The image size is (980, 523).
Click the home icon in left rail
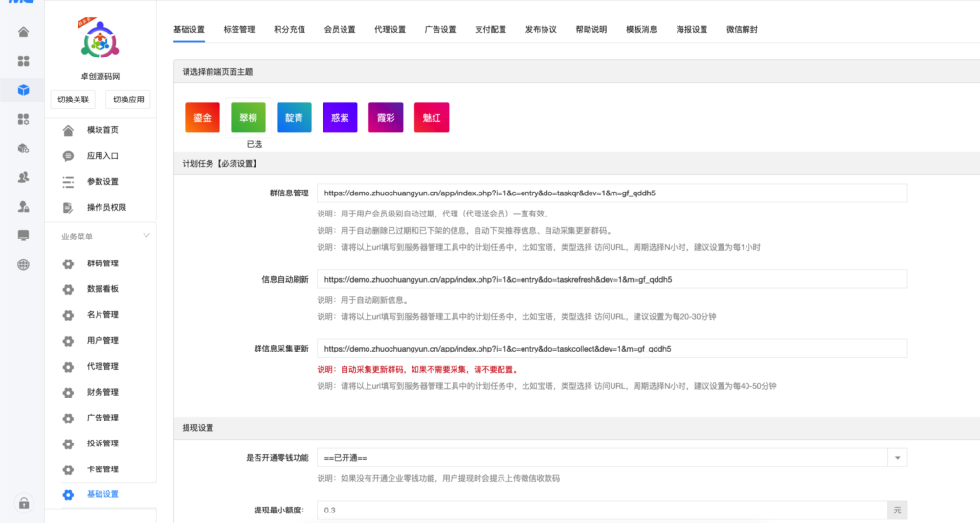pyautogui.click(x=23, y=32)
